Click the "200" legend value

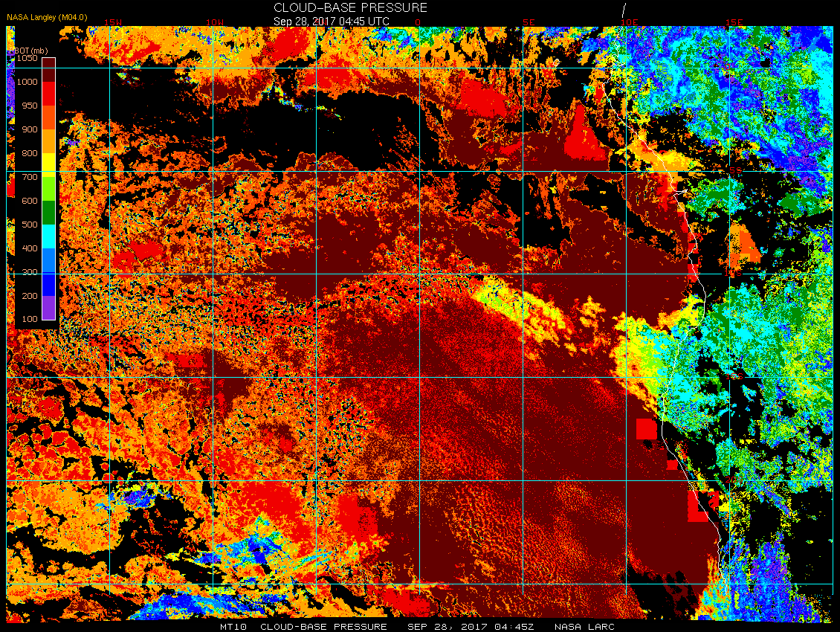click(x=30, y=295)
